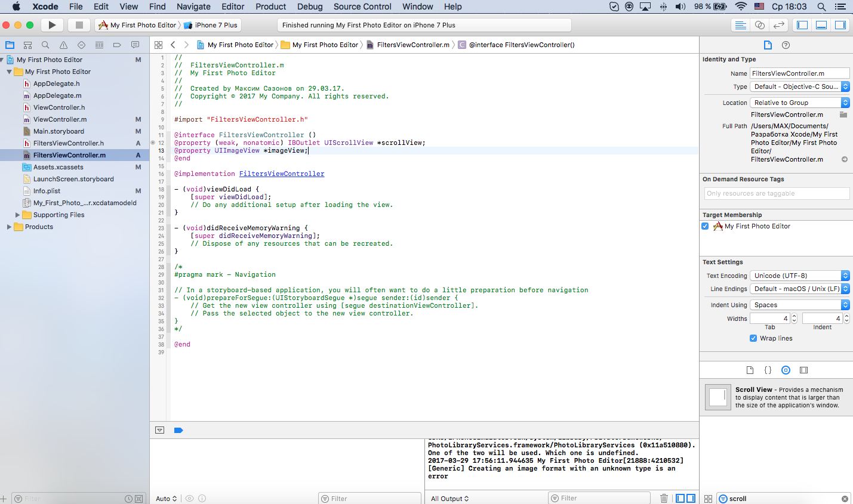Clear the console with the trash icon
This screenshot has width=853, height=504.
[x=664, y=498]
